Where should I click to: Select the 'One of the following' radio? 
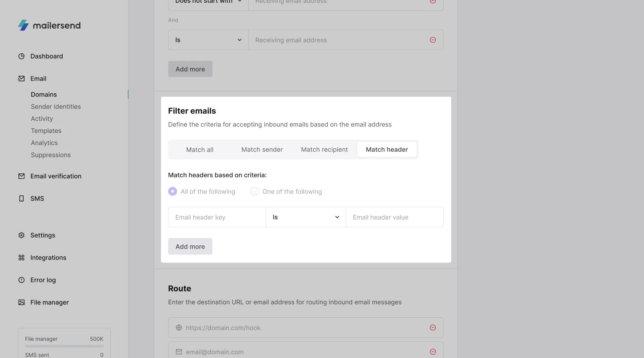(x=254, y=192)
